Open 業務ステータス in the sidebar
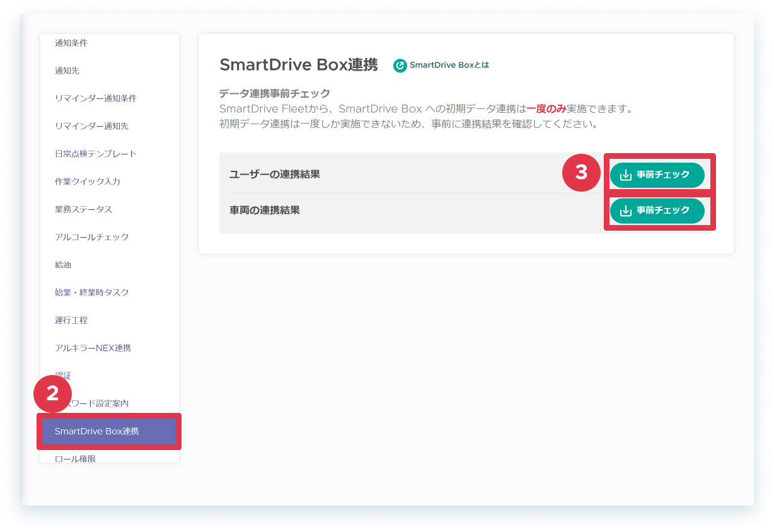This screenshot has width=774, height=532. pos(83,209)
